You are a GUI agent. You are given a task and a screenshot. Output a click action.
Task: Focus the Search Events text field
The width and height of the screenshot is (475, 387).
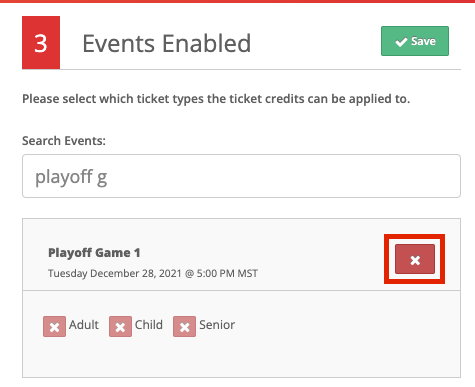(x=241, y=176)
